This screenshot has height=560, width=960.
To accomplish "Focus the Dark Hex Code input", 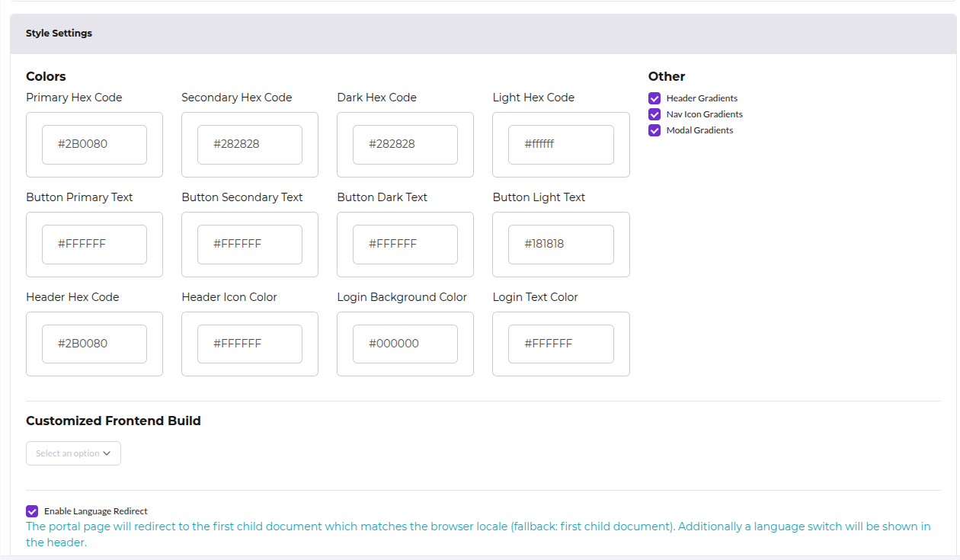I will point(405,145).
